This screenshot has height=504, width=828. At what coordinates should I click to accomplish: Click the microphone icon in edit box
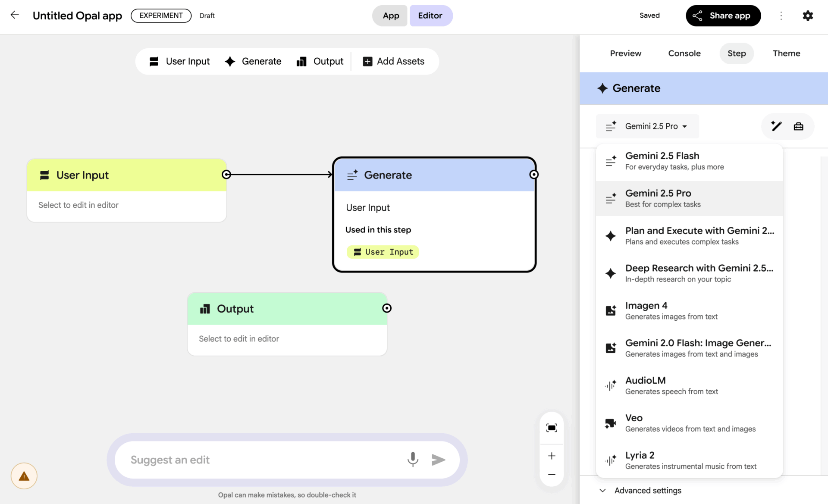(x=413, y=460)
